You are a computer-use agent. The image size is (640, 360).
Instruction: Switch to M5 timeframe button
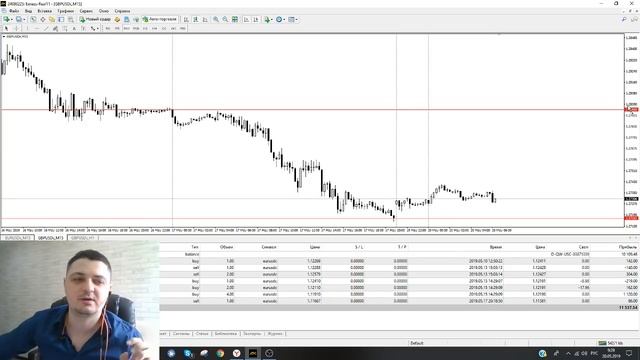[117, 29]
